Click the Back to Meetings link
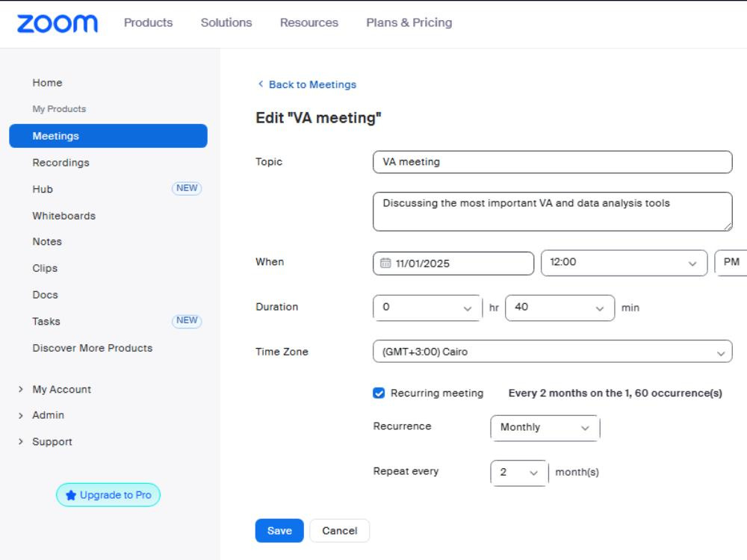The image size is (747, 560). [312, 84]
